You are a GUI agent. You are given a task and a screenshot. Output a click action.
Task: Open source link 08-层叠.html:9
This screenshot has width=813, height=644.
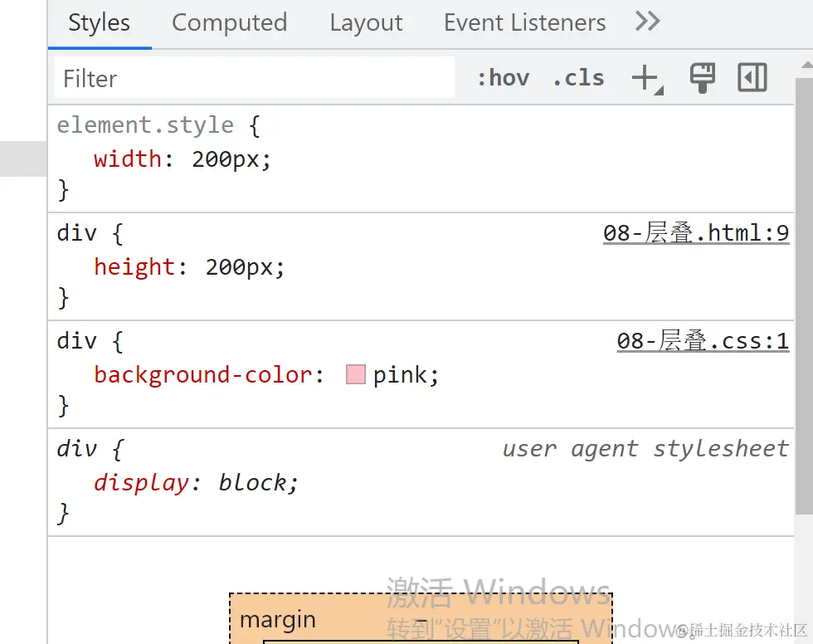tap(696, 233)
